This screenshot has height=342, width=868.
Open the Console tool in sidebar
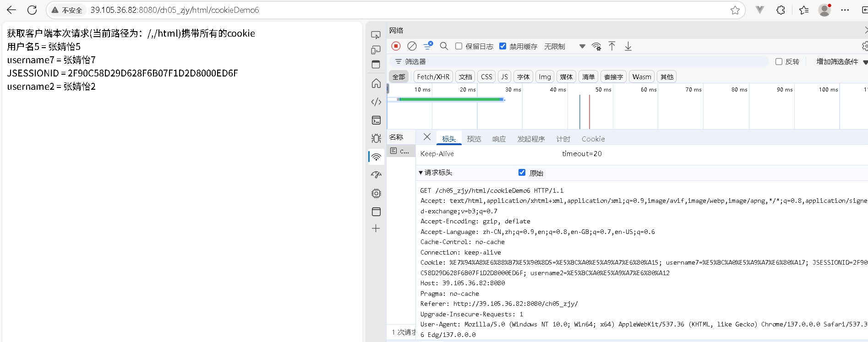tap(376, 120)
